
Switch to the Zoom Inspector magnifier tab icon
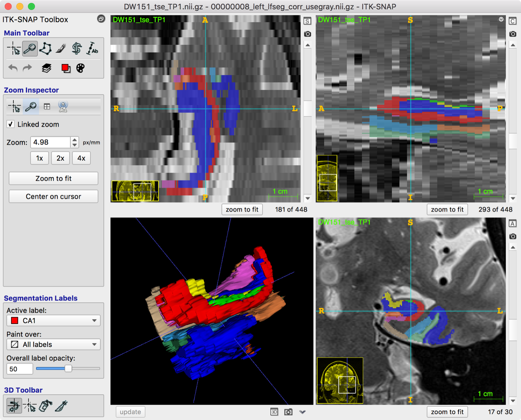tap(31, 107)
